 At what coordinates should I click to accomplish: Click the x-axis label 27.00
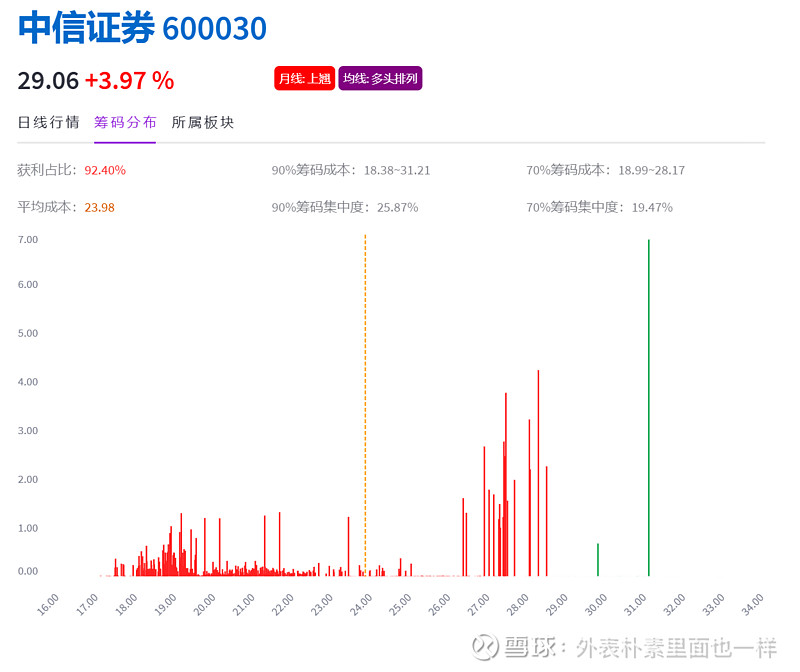pyautogui.click(x=479, y=605)
